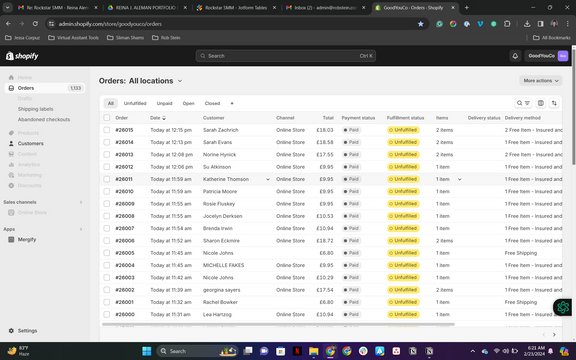Click the Shopify logo in the header
Screen dimensions: 576x360
tap(22, 56)
